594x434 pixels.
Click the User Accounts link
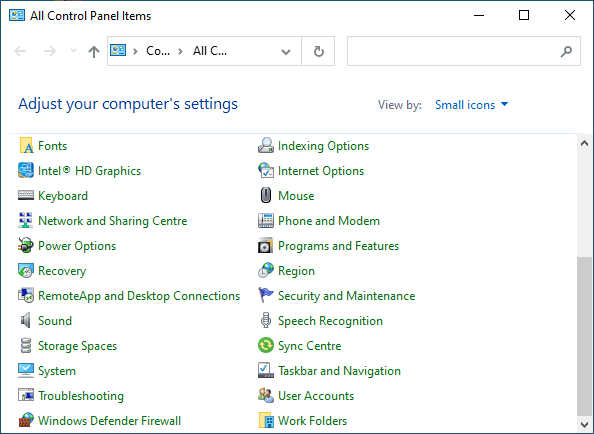point(316,396)
